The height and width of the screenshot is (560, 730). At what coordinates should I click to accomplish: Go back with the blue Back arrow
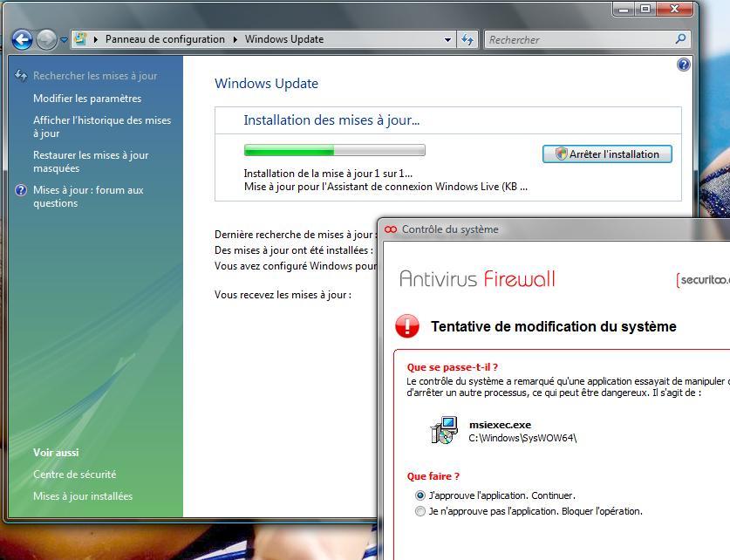click(22, 39)
